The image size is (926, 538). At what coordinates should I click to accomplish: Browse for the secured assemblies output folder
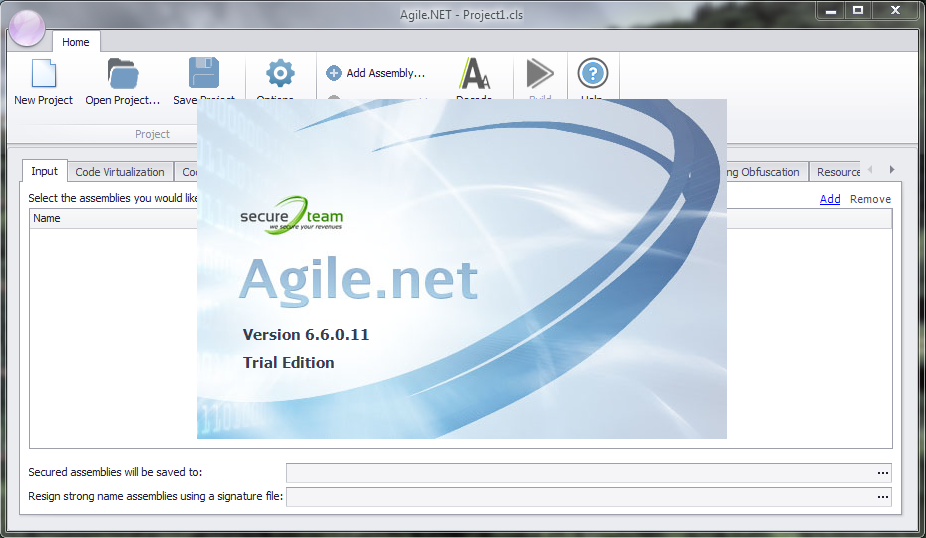tap(883, 472)
